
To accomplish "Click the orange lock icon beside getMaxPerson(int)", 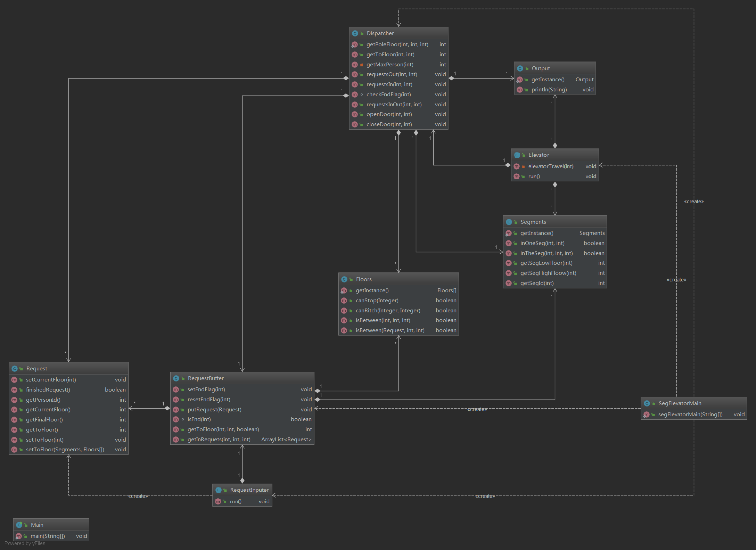I will pos(361,65).
